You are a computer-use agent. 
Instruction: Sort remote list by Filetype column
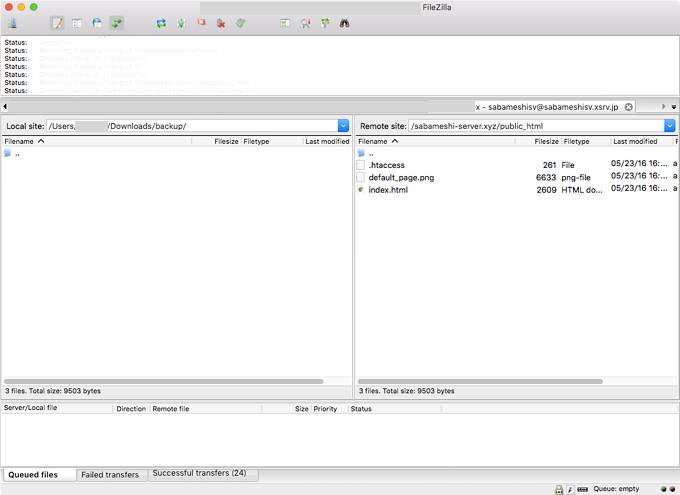tap(586, 141)
